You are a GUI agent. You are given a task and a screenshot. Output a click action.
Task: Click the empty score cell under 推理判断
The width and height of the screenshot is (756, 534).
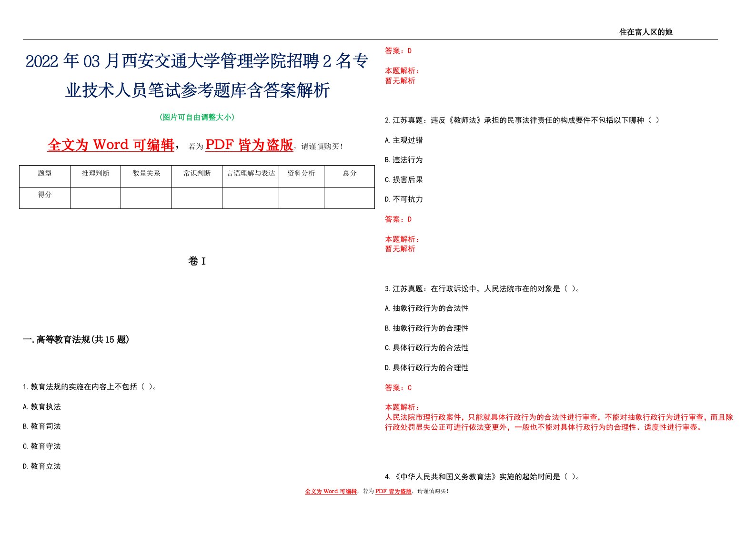(x=95, y=198)
